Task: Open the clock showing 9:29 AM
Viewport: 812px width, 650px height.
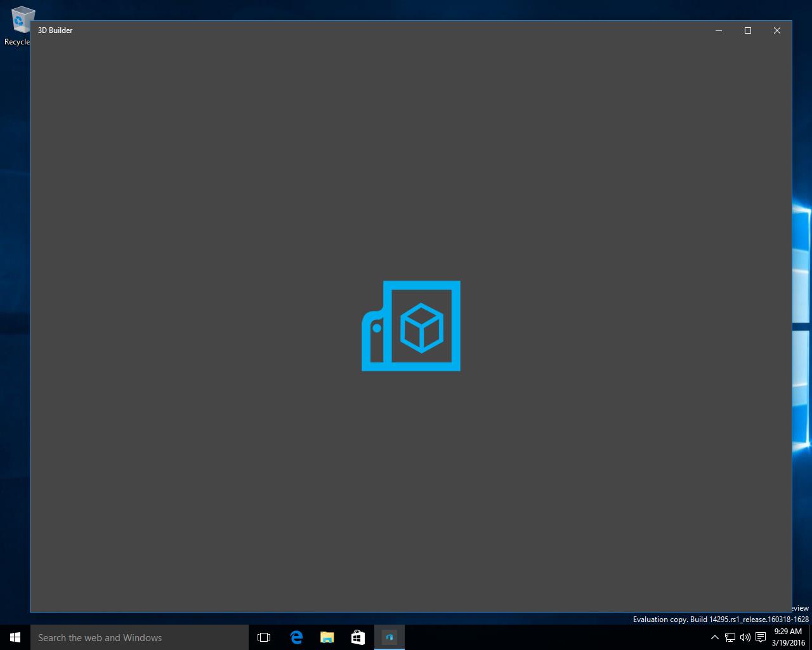Action: pos(789,637)
